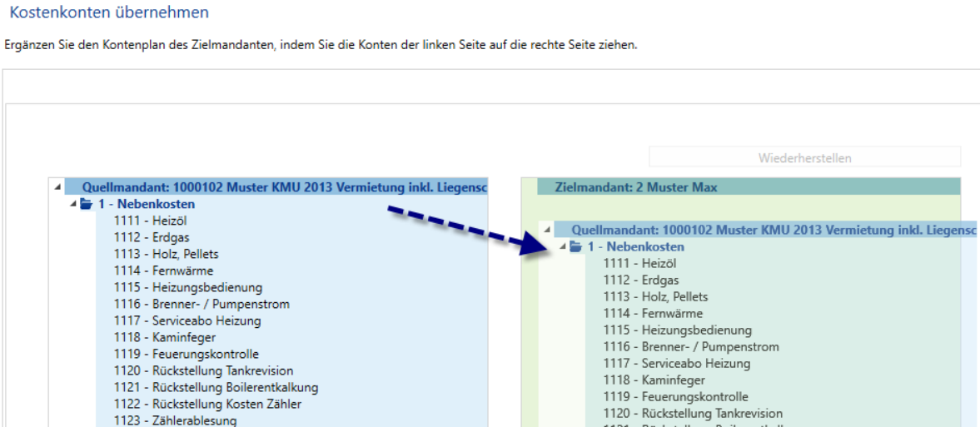This screenshot has height=427, width=980.
Task: Select 1111 - Heizöl in source tree
Action: pyautogui.click(x=151, y=220)
